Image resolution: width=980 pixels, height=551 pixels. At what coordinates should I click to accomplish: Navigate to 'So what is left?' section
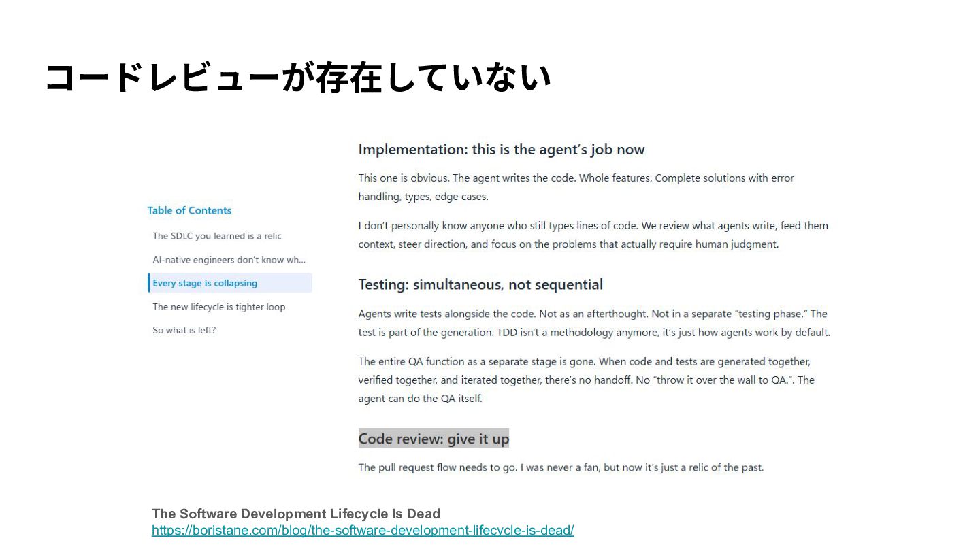184,330
